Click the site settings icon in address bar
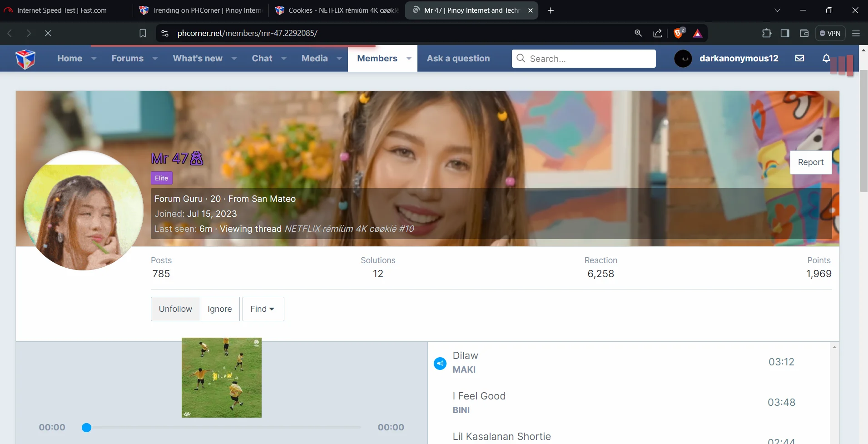 [165, 33]
